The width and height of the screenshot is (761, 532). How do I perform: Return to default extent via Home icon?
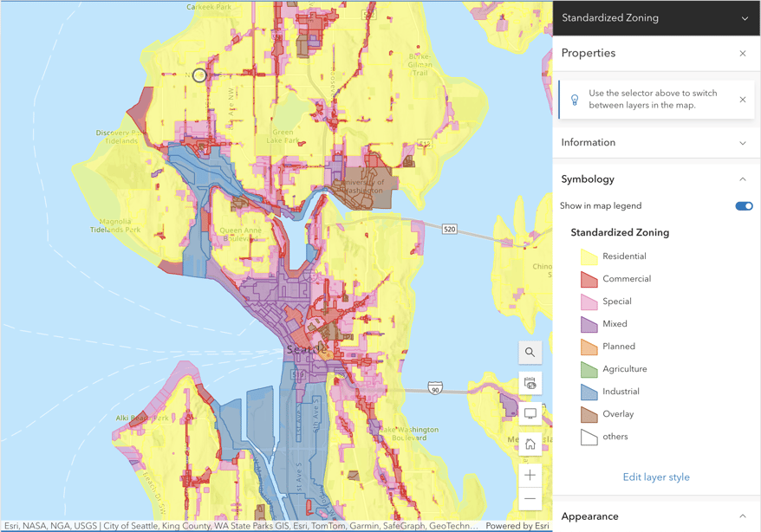(530, 443)
